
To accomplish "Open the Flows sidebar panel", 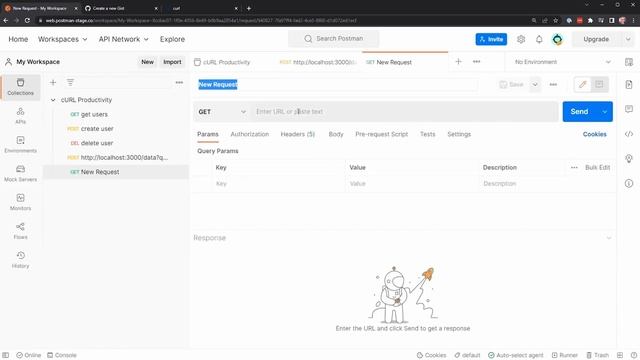I will click(x=20, y=231).
